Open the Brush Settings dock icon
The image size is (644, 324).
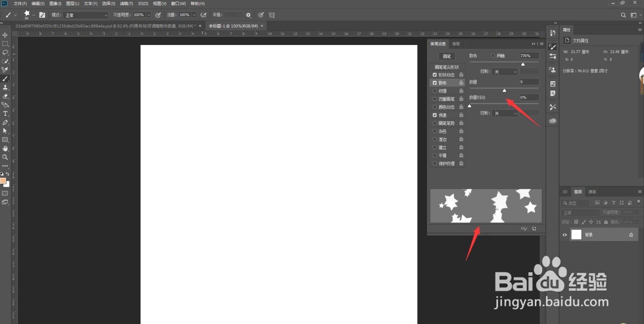click(553, 47)
